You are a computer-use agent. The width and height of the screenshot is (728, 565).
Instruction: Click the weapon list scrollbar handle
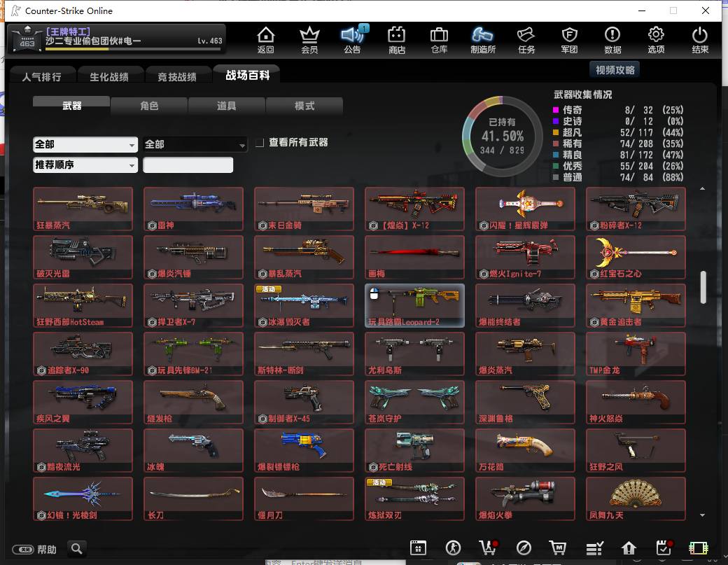[x=703, y=287]
